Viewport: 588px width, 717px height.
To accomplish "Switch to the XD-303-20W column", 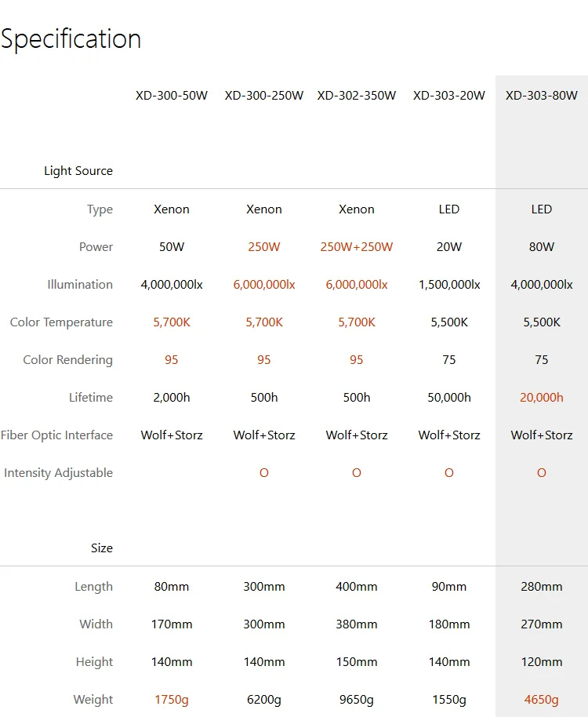I will [449, 96].
